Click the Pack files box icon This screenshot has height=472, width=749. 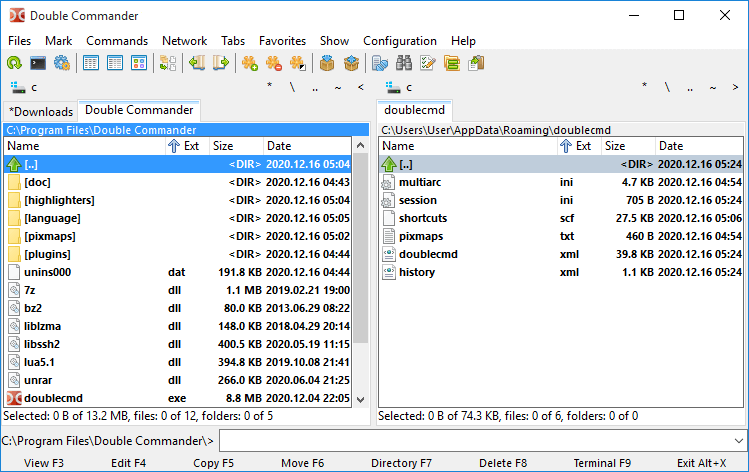pyautogui.click(x=327, y=63)
